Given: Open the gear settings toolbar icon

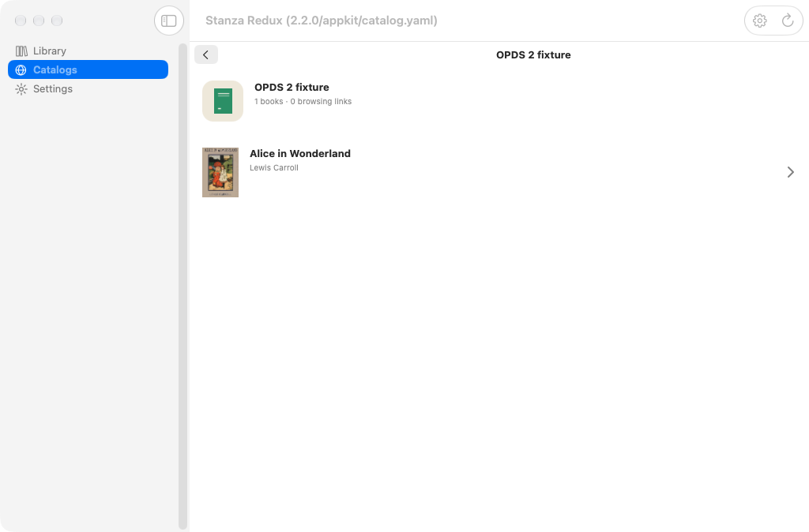Looking at the screenshot, I should pos(759,21).
